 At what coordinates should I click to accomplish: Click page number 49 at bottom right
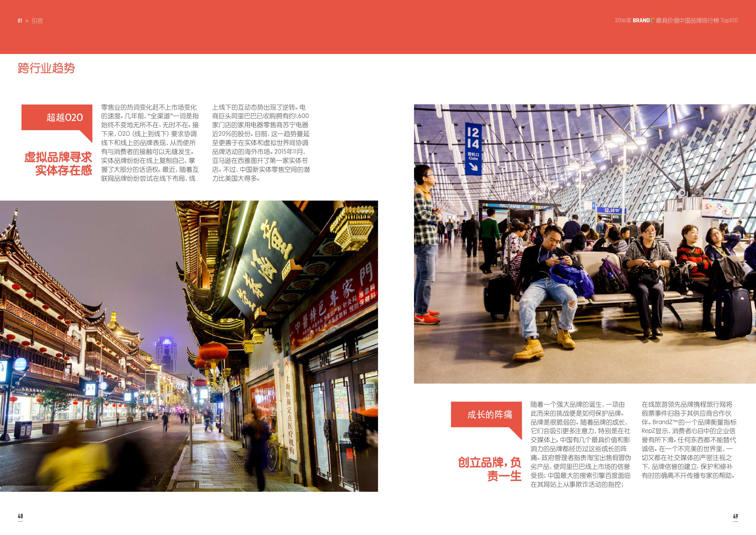click(x=735, y=516)
